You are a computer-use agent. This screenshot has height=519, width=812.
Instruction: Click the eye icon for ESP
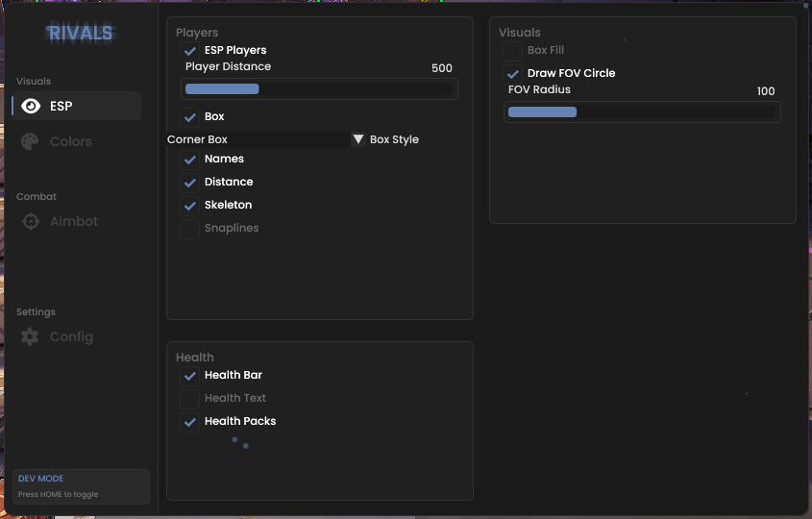click(31, 106)
